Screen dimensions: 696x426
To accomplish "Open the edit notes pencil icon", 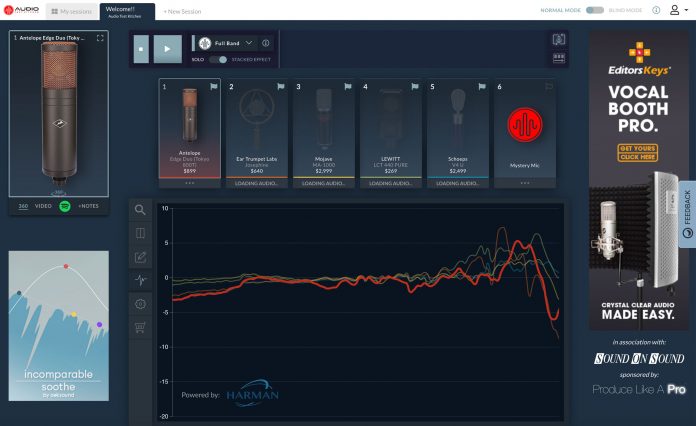I will tap(140, 257).
